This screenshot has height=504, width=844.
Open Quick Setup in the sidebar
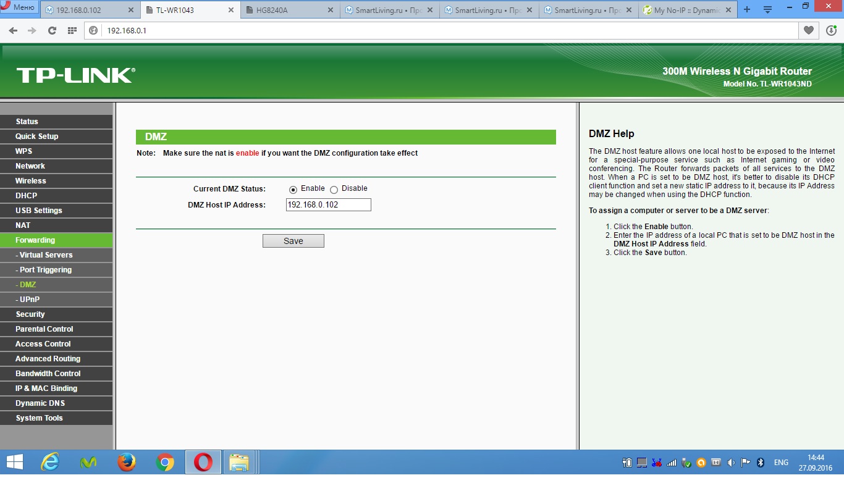(56, 136)
